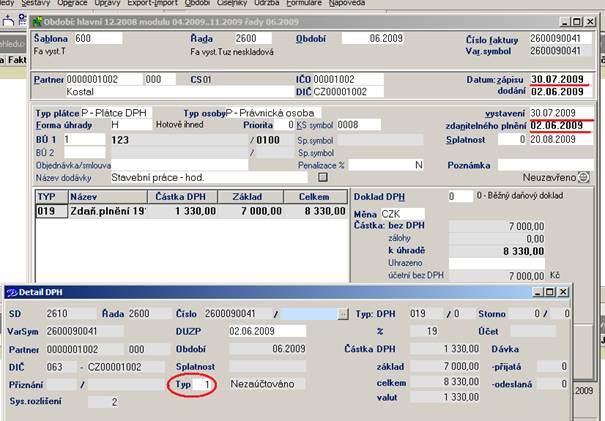Image resolution: width=605 pixels, height=421 pixels.
Task: Open the Sestavy menu
Action: click(x=34, y=3)
